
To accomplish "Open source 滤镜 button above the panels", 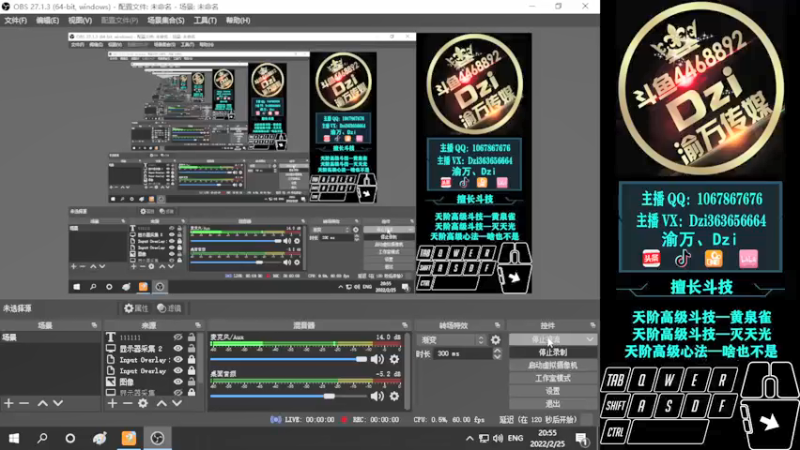I will (x=169, y=308).
